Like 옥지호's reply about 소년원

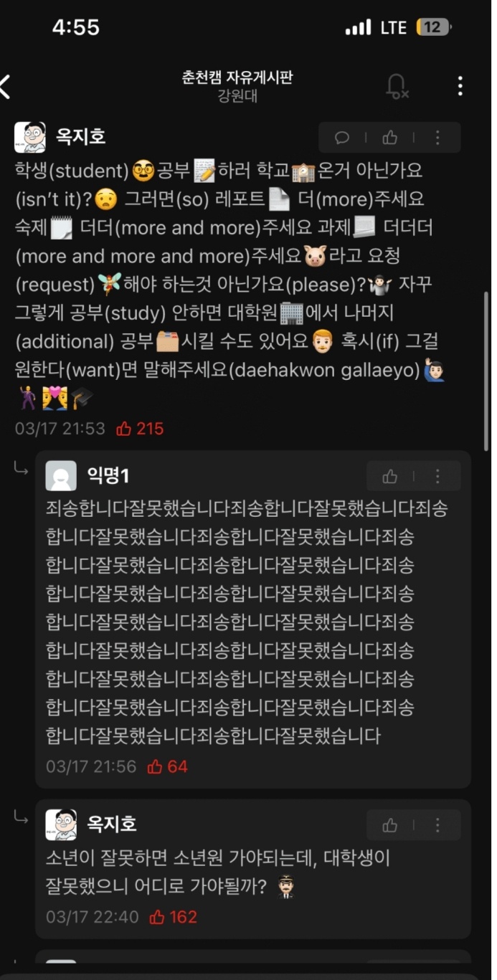click(389, 825)
